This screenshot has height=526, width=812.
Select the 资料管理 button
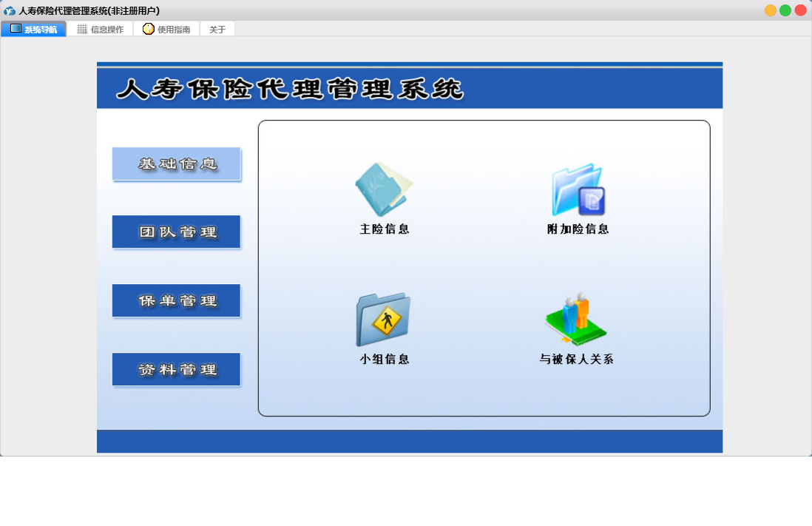(x=177, y=369)
